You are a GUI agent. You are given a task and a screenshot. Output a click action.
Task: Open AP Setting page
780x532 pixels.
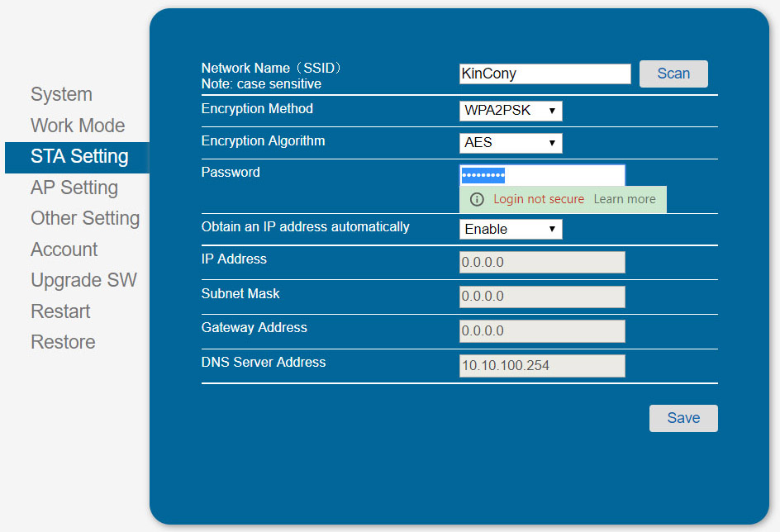[74, 188]
